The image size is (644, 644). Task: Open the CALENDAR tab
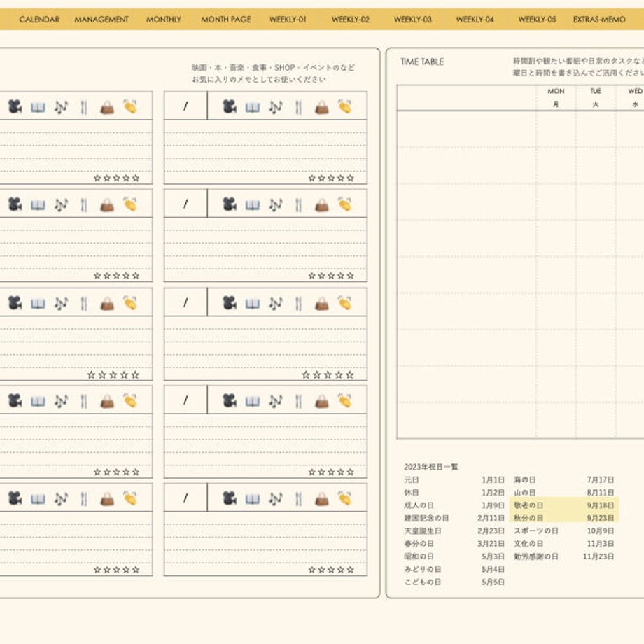pyautogui.click(x=39, y=20)
